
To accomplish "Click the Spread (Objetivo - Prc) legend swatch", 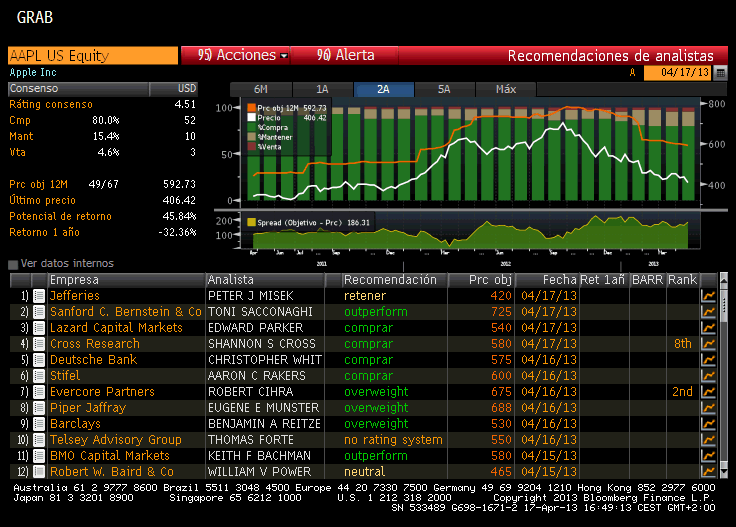I will pyautogui.click(x=251, y=222).
